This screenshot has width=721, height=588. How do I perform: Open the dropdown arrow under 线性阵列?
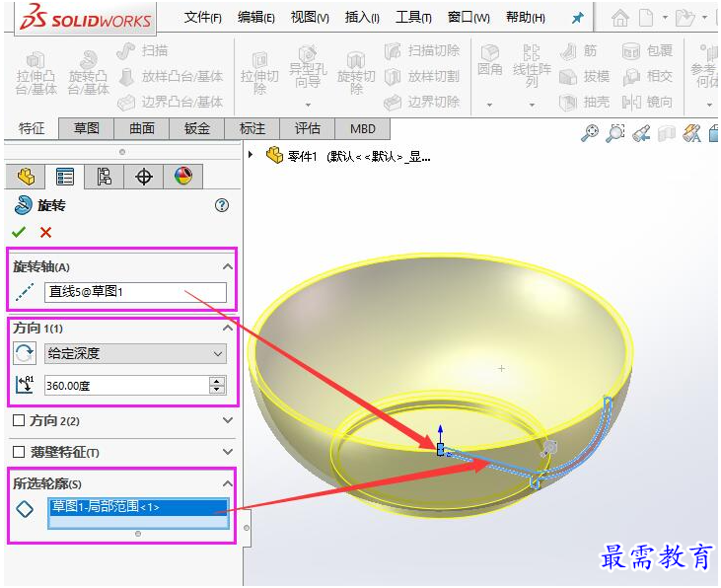pos(532,105)
